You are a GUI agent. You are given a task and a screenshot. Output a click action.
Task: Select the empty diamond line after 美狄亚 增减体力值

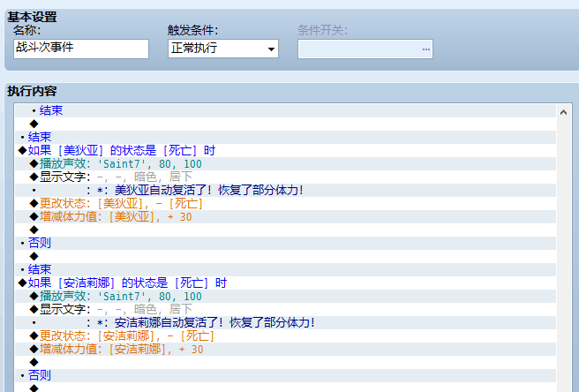point(285,230)
